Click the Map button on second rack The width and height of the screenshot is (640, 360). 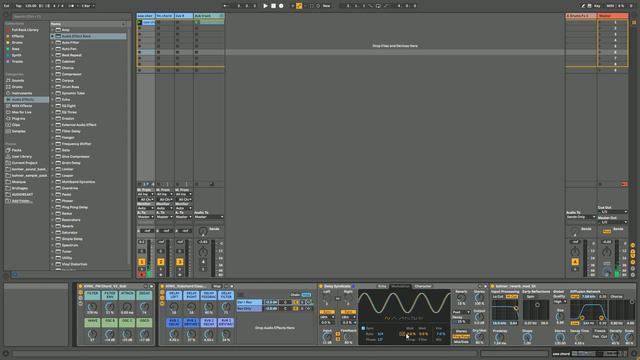click(x=217, y=286)
